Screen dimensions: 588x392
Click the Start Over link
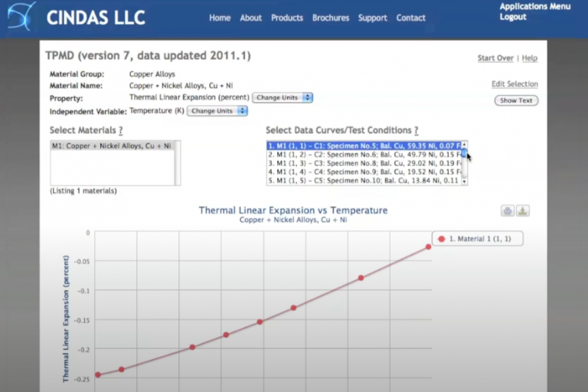point(495,58)
